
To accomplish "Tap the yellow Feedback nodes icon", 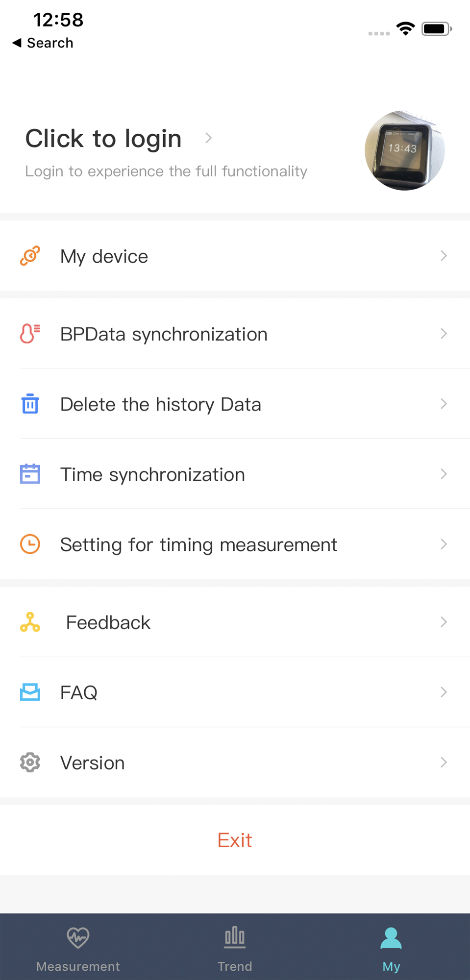I will [30, 622].
